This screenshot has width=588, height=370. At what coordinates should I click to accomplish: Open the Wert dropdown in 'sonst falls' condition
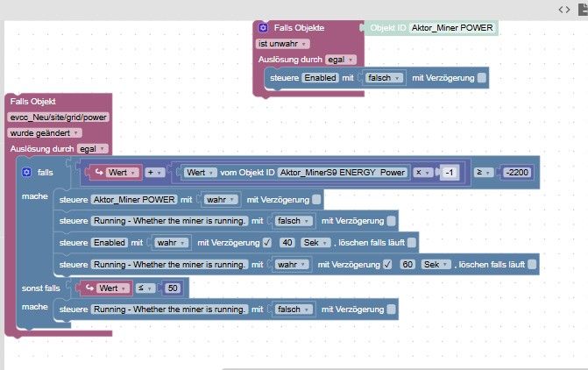pyautogui.click(x=113, y=288)
